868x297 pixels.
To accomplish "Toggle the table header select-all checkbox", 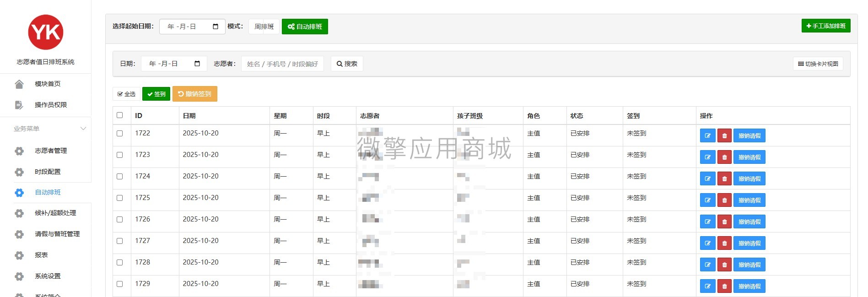I will coord(120,115).
